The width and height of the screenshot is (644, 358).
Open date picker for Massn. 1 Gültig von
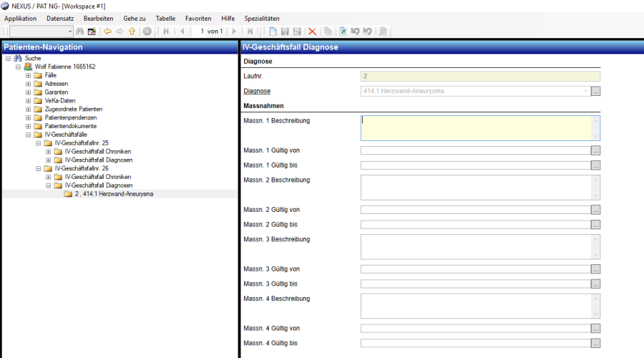click(x=595, y=150)
